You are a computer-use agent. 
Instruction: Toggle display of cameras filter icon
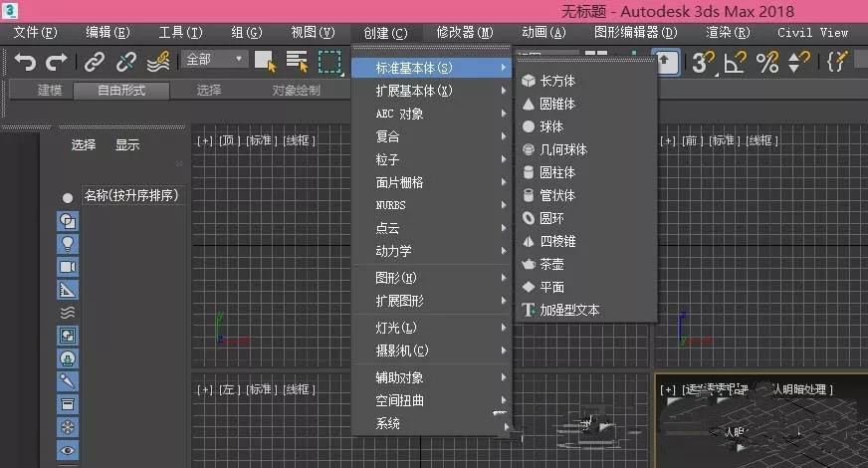pos(68,267)
